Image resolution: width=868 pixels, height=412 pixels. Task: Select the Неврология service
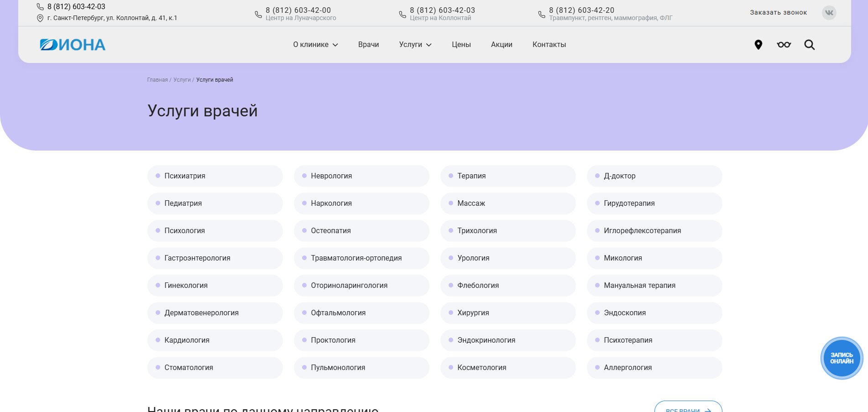tap(361, 176)
